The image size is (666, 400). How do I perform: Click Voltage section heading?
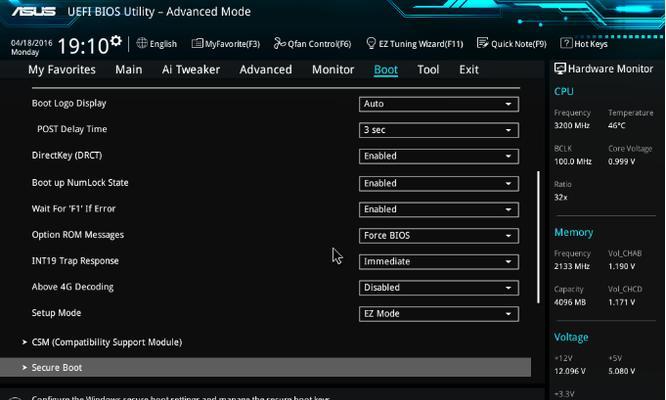click(x=571, y=338)
